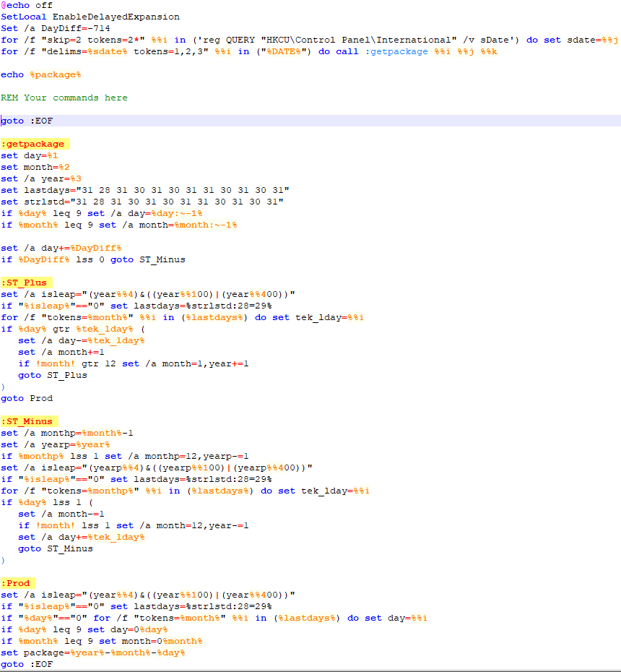Click the 'if !month! lss 1' line
Screen dimensions: 621x672
tap(133, 526)
